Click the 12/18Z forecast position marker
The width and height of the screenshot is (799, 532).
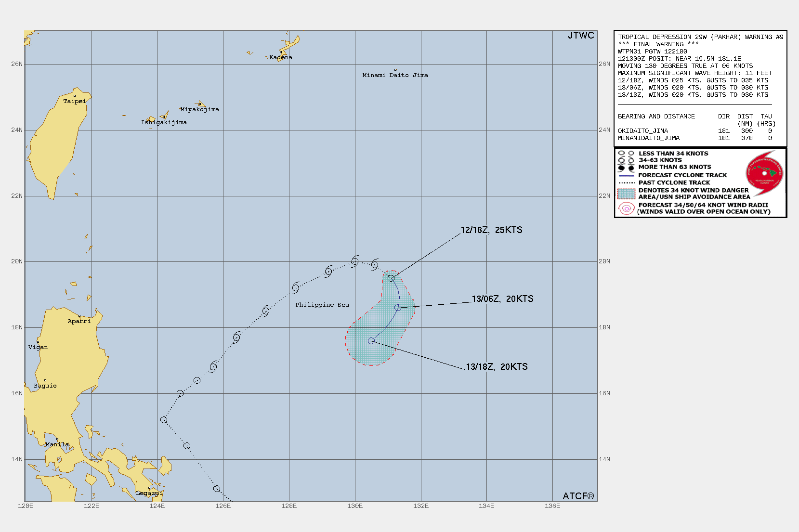point(391,278)
